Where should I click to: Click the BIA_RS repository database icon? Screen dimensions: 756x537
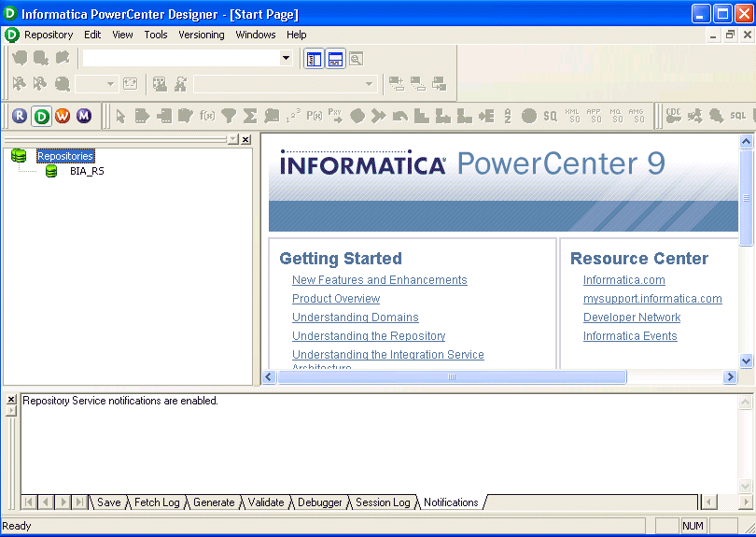[51, 171]
